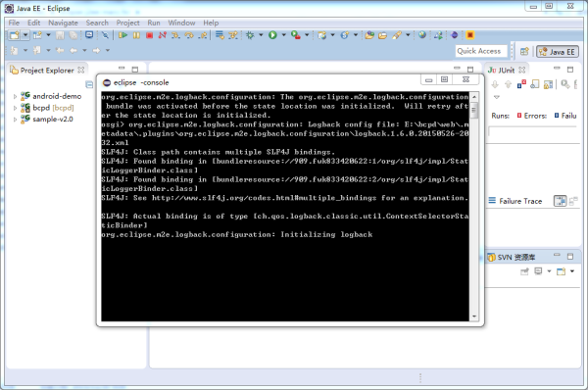Click the Quick Access field

[x=481, y=51]
